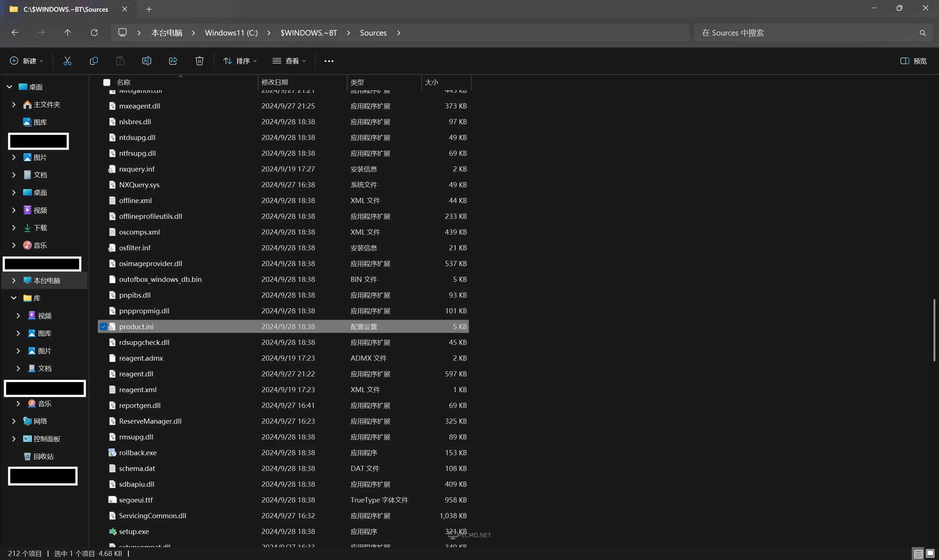Click the Delete trash icon
939x560 pixels.
[199, 61]
